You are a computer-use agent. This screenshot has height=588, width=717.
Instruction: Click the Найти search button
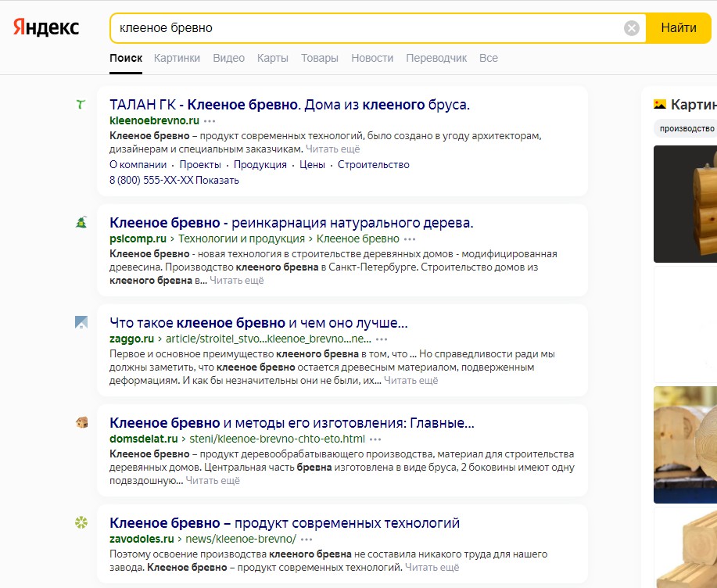pyautogui.click(x=679, y=28)
